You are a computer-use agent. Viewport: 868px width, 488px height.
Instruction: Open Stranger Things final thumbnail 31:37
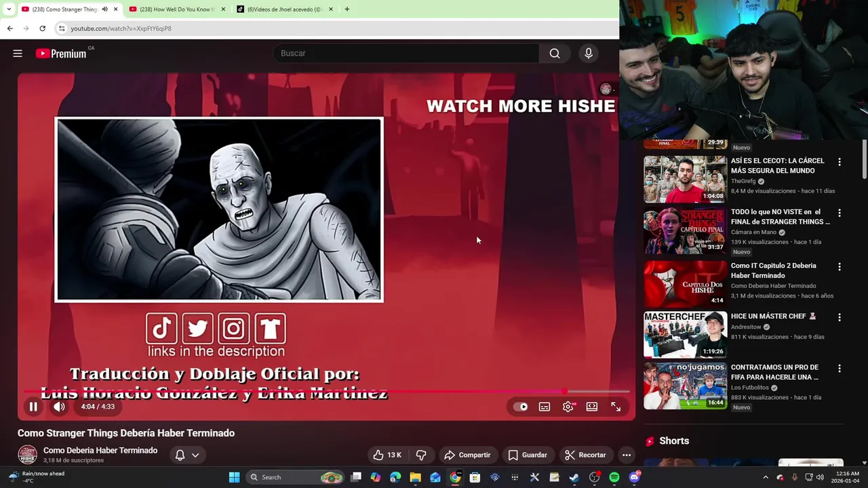(685, 230)
